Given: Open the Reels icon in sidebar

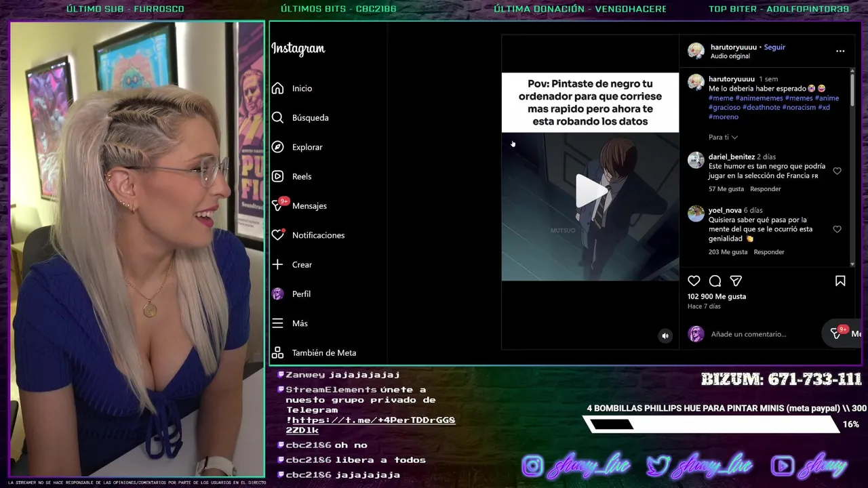Looking at the screenshot, I should pyautogui.click(x=277, y=176).
